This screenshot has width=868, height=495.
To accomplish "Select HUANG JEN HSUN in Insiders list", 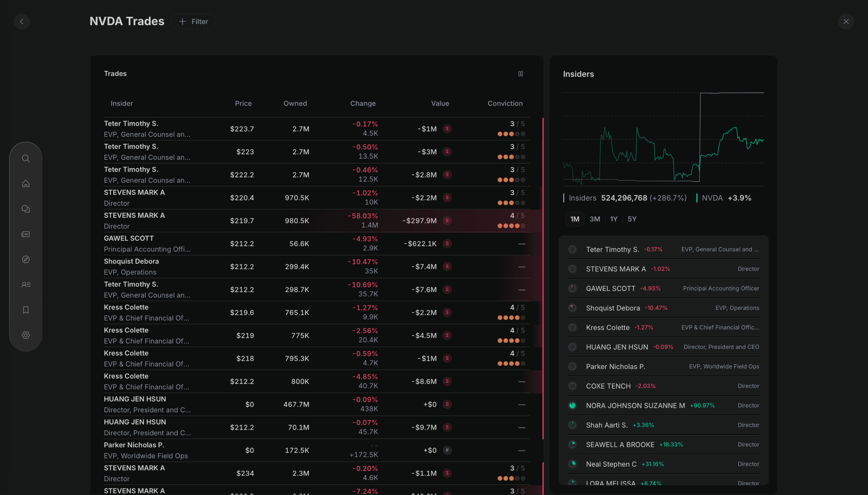I will click(x=663, y=347).
